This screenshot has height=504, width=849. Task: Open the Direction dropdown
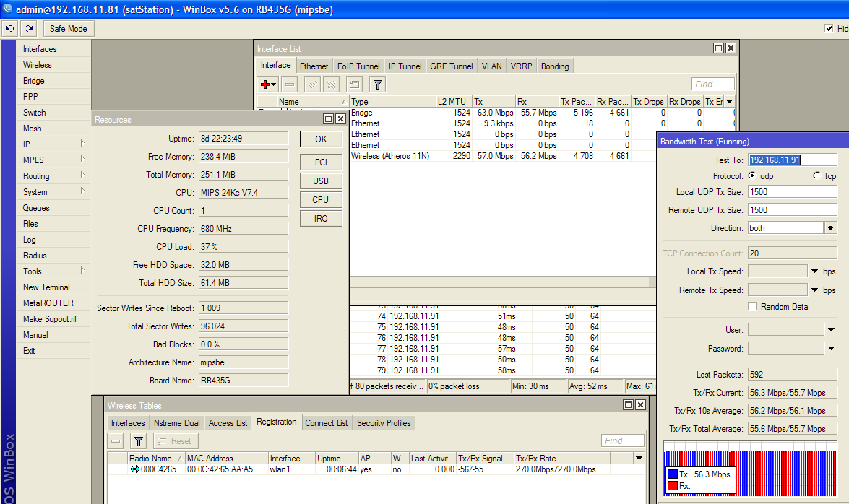point(831,228)
